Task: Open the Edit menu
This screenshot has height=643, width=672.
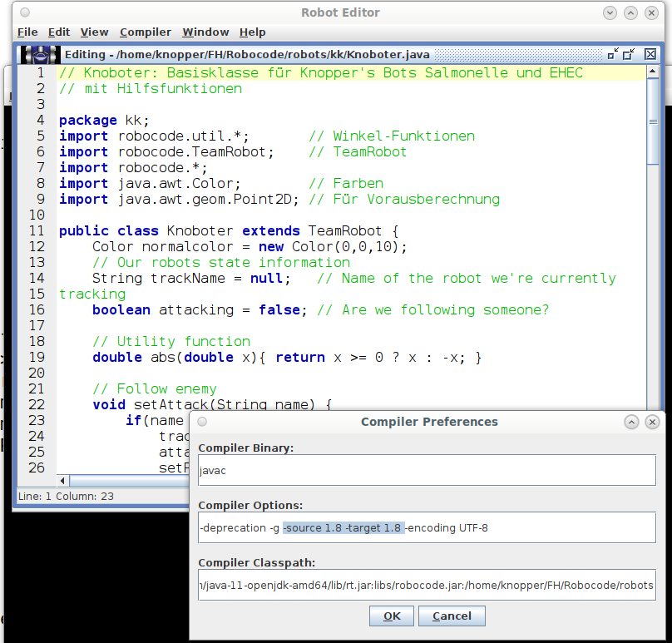Action: point(59,32)
